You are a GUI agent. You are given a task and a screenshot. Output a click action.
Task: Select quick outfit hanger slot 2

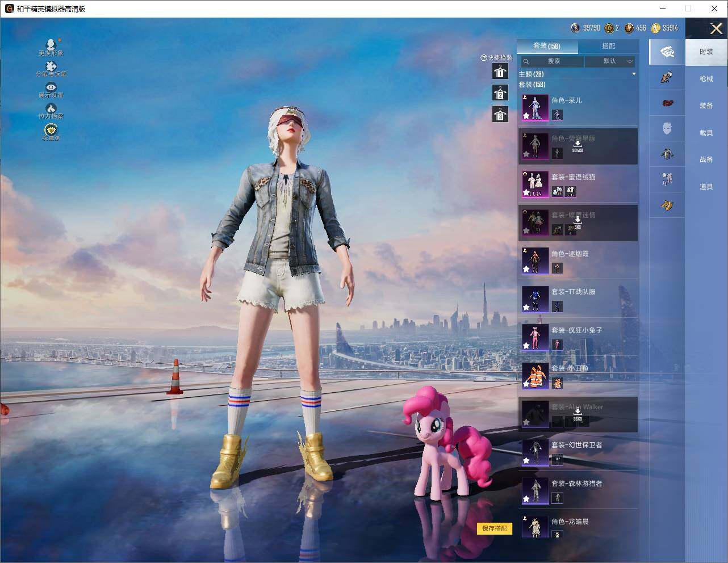[x=500, y=93]
